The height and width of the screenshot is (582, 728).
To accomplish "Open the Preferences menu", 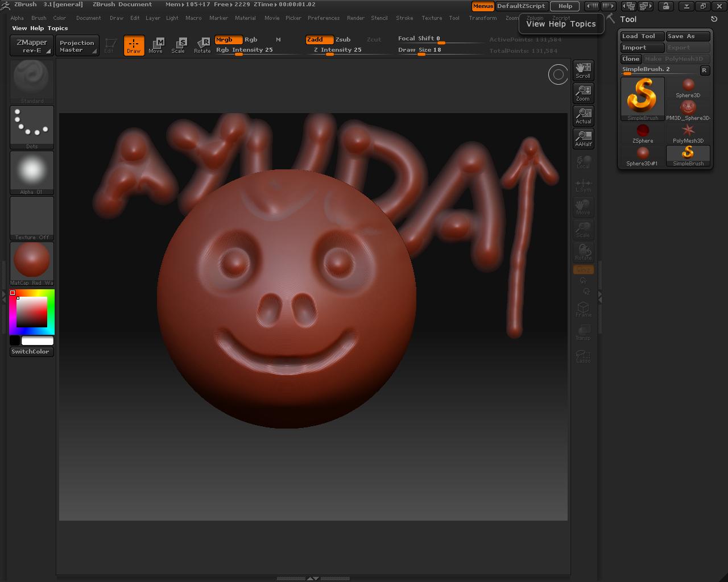I will click(x=324, y=18).
